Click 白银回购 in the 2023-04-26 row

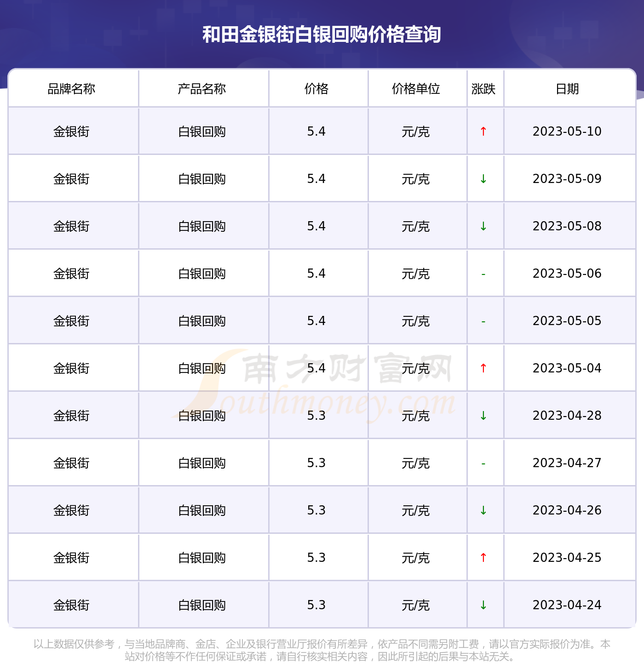(202, 511)
